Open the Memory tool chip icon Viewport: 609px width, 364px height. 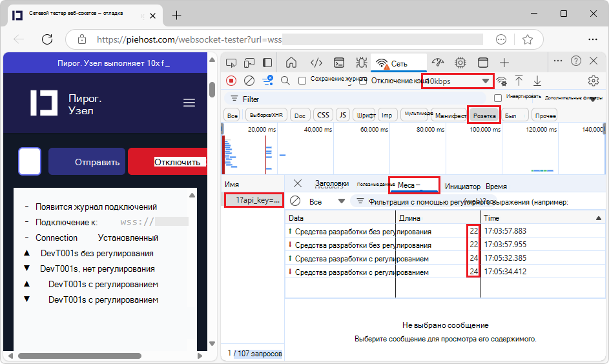coord(460,63)
